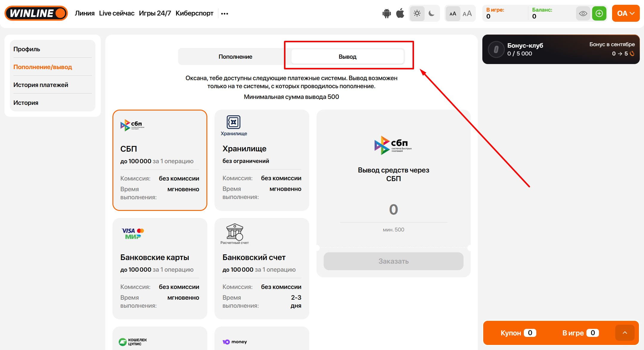Image resolution: width=644 pixels, height=350 pixels.
Task: Open the Apple iOS app download icon
Action: click(400, 13)
